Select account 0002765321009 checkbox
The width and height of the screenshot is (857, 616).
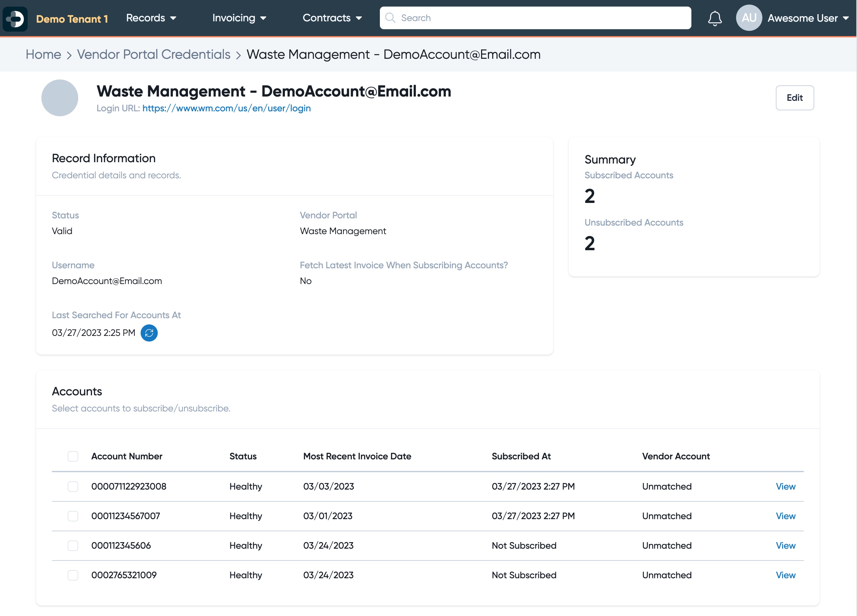pos(73,575)
